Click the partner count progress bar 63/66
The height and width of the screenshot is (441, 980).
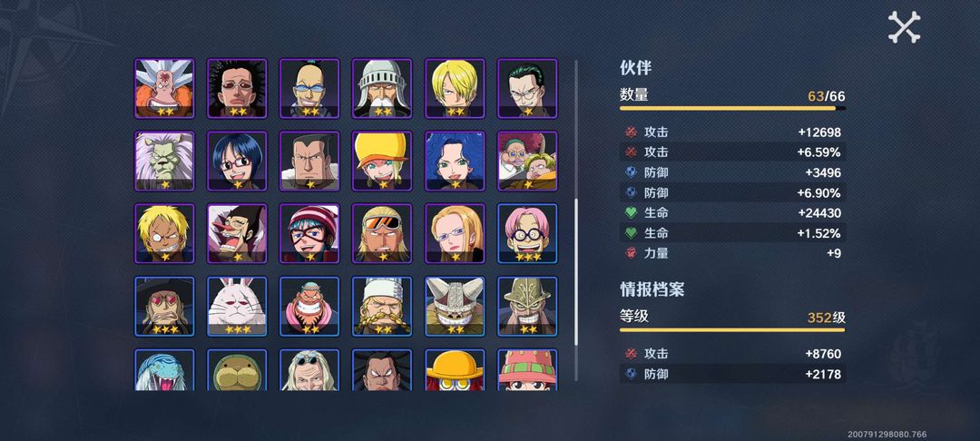(x=732, y=108)
